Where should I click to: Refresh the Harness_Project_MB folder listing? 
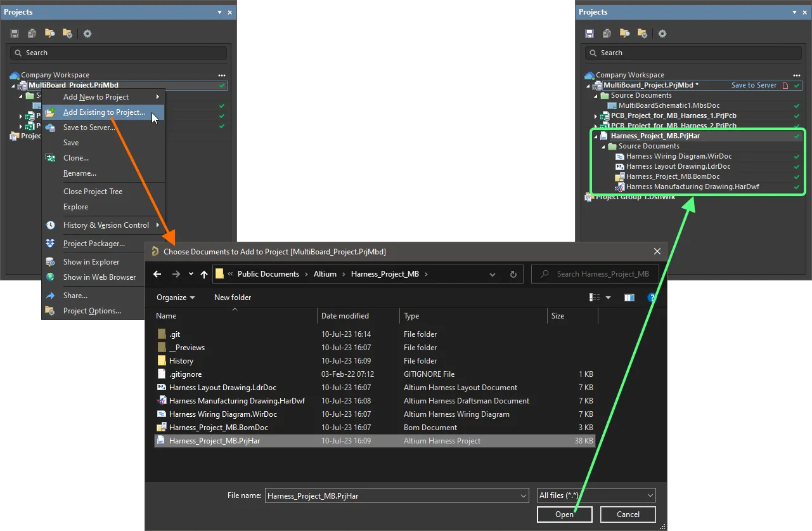click(x=513, y=274)
